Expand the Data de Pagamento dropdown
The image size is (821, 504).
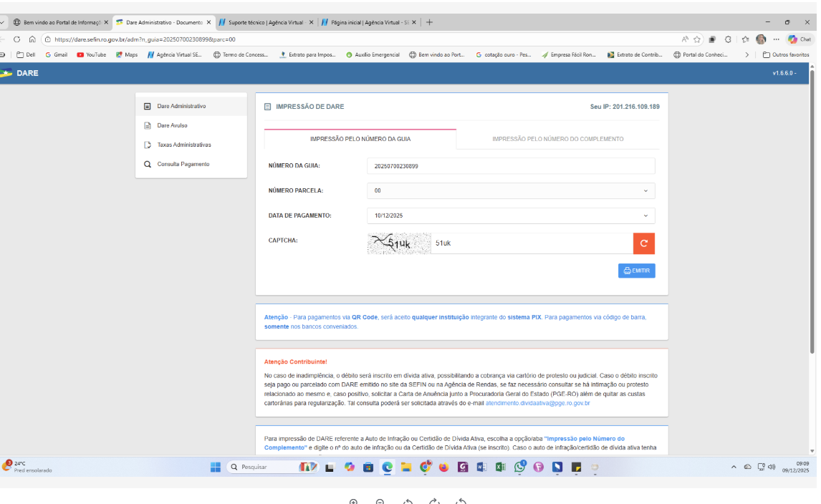tap(511, 215)
